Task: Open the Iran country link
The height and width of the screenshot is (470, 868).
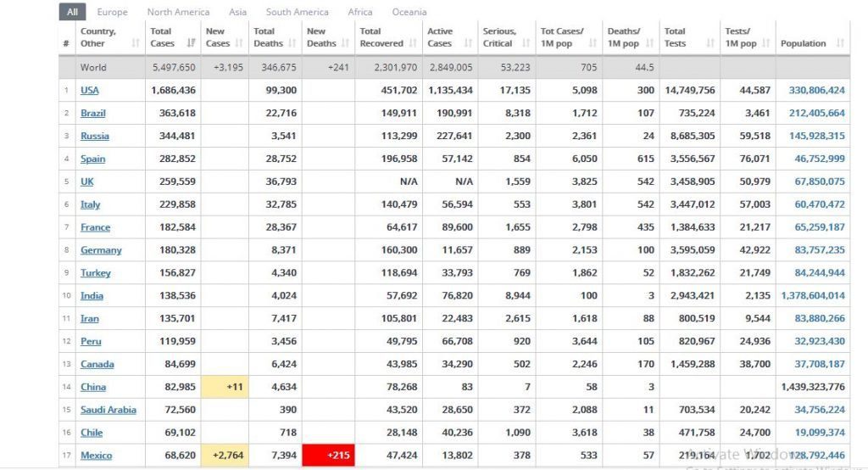Action: pyautogui.click(x=90, y=319)
